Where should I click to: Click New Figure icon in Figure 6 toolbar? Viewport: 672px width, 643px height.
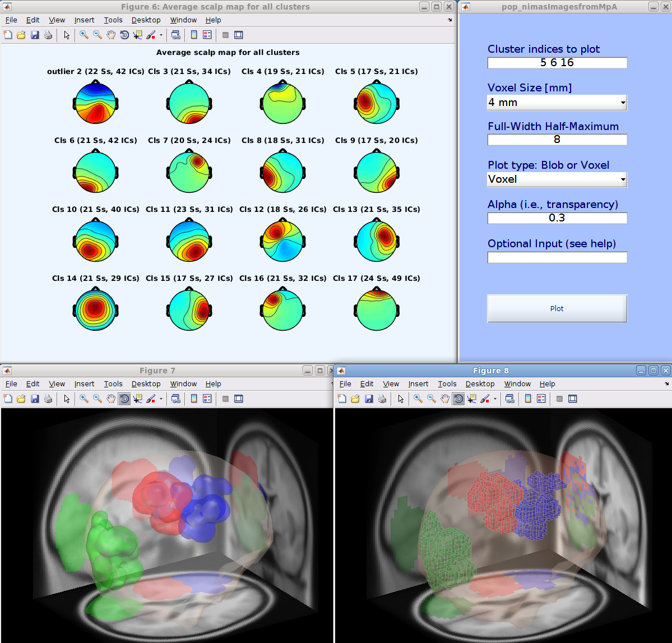pyautogui.click(x=8, y=35)
